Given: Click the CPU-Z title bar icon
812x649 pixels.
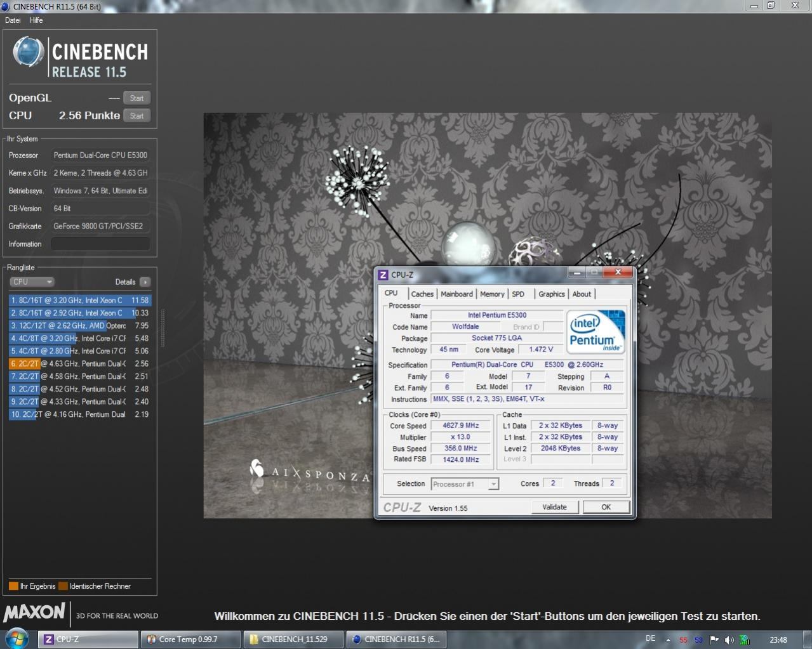Looking at the screenshot, I should tap(383, 275).
